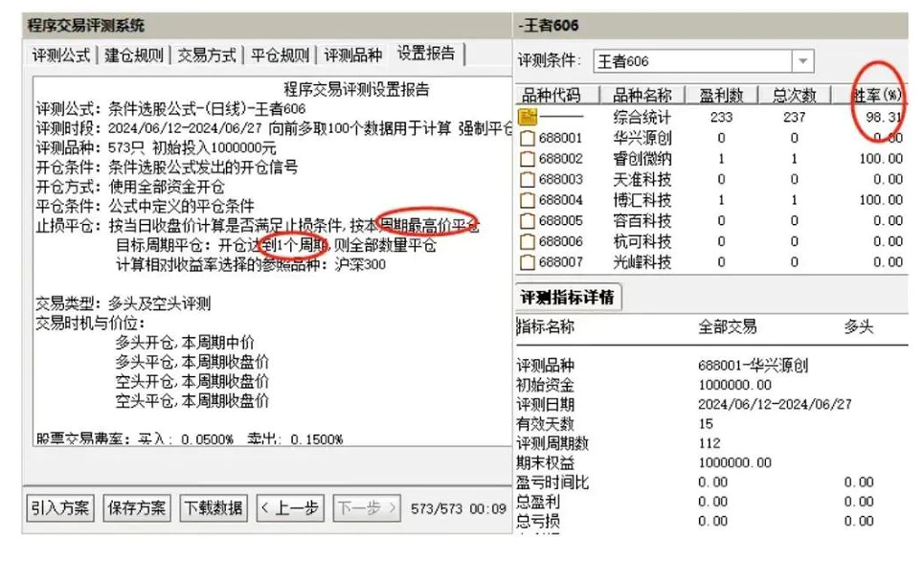The image size is (924, 561).
Task: Click the icon next to 688007 光峰科技
Action: (x=528, y=261)
